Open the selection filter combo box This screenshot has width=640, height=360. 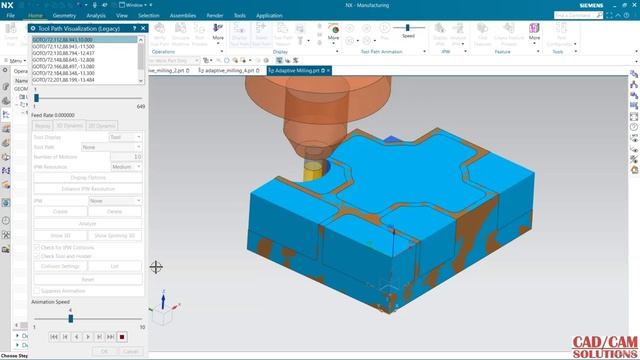174,60
